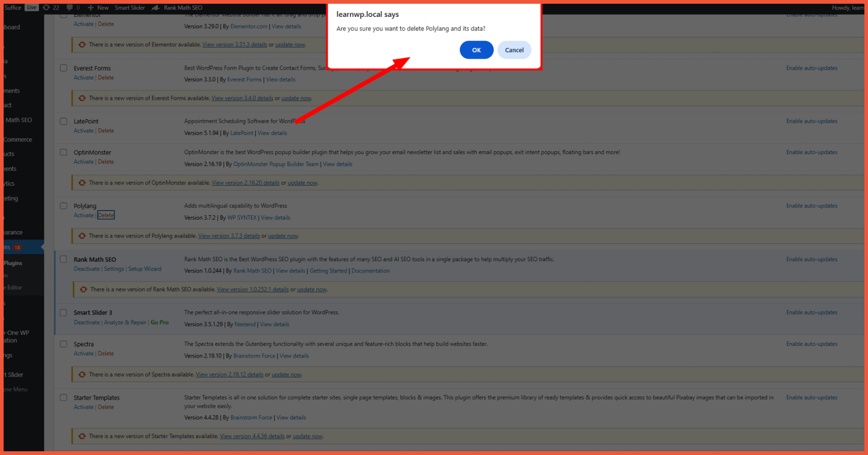Enable auto-updates for Everest Forms
The height and width of the screenshot is (455, 868).
pyautogui.click(x=812, y=68)
